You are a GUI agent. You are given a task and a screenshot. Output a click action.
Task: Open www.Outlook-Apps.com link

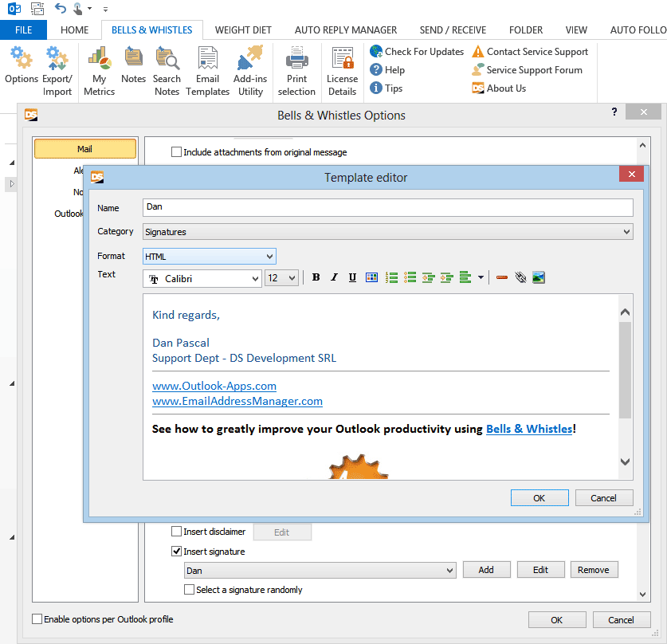214,386
